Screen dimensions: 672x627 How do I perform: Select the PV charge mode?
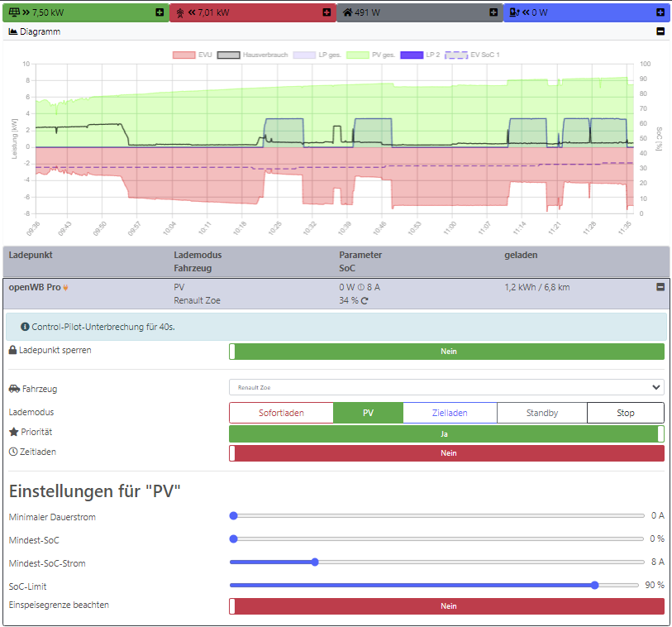point(368,413)
